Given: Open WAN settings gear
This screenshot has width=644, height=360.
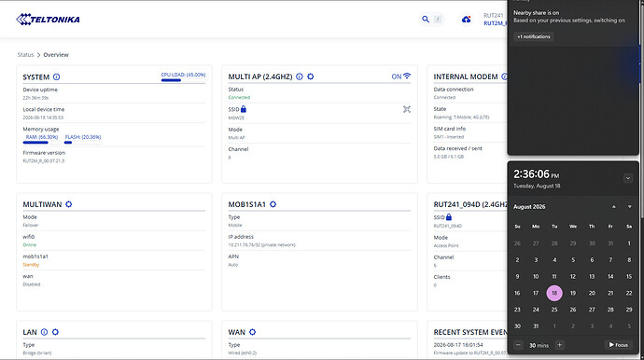Looking at the screenshot, I should [253, 332].
